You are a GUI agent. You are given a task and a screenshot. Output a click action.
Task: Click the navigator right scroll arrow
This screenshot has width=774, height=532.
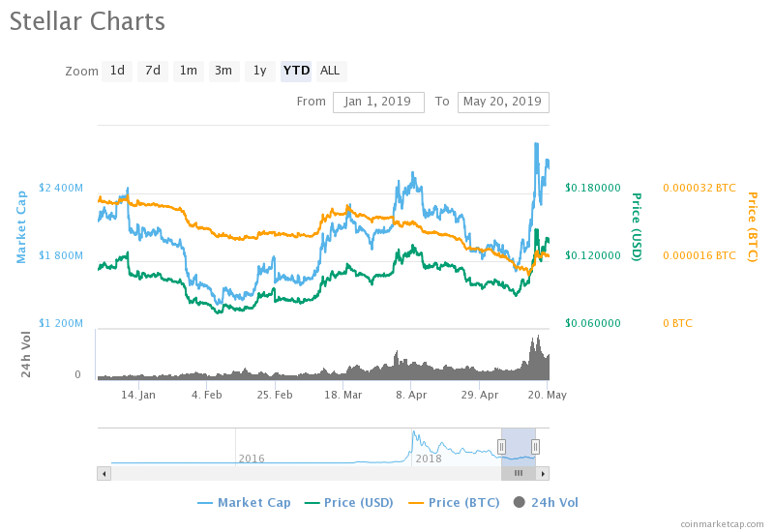(x=543, y=474)
